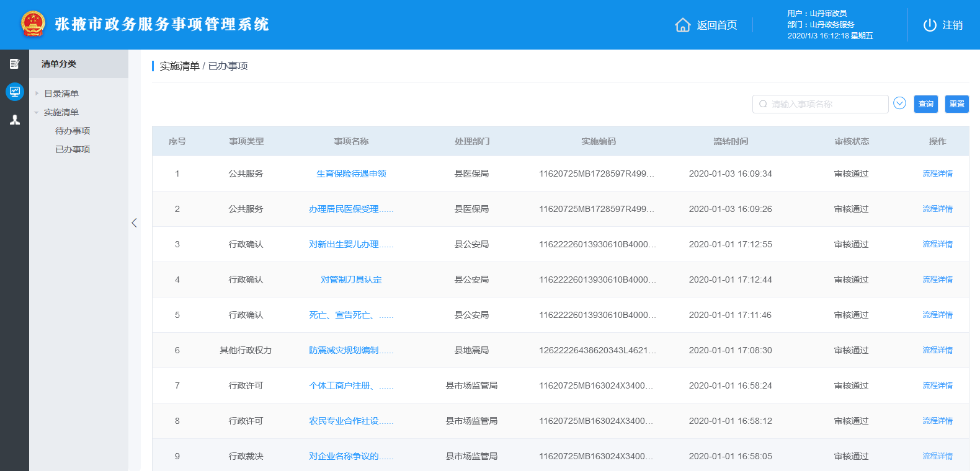
Task: Click the 流转时间 column header
Action: coord(731,141)
